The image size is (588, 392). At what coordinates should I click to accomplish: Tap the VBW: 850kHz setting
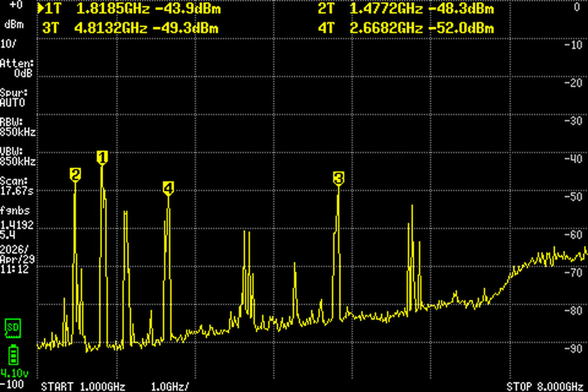[18, 156]
